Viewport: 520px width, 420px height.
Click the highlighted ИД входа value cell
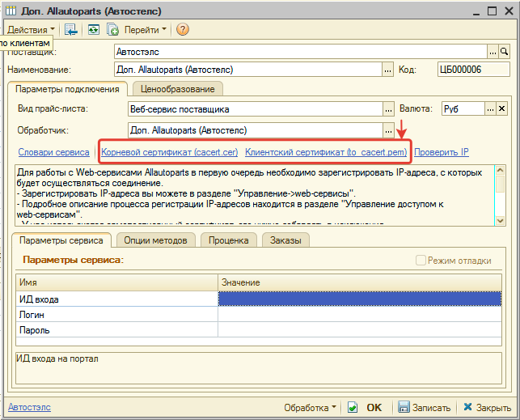(x=360, y=299)
